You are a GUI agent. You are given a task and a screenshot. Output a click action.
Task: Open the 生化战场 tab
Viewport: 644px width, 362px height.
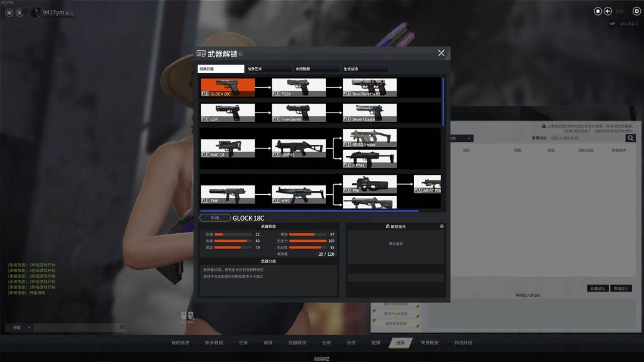[x=365, y=69]
